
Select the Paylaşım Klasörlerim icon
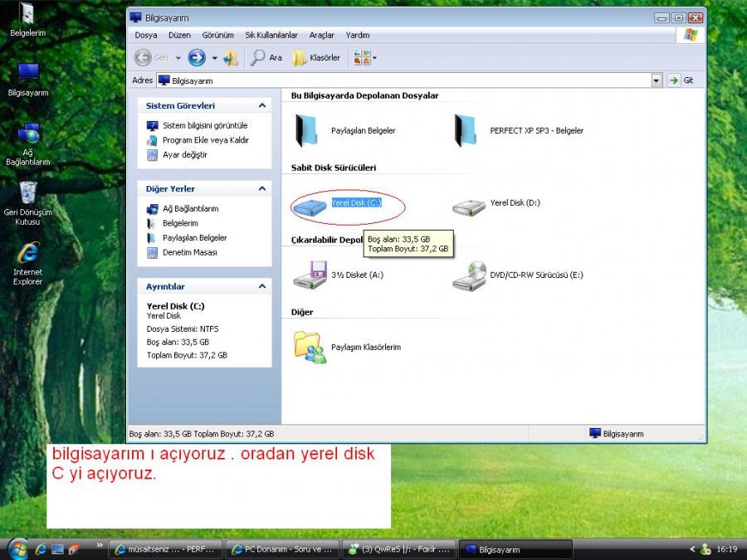pos(310,347)
